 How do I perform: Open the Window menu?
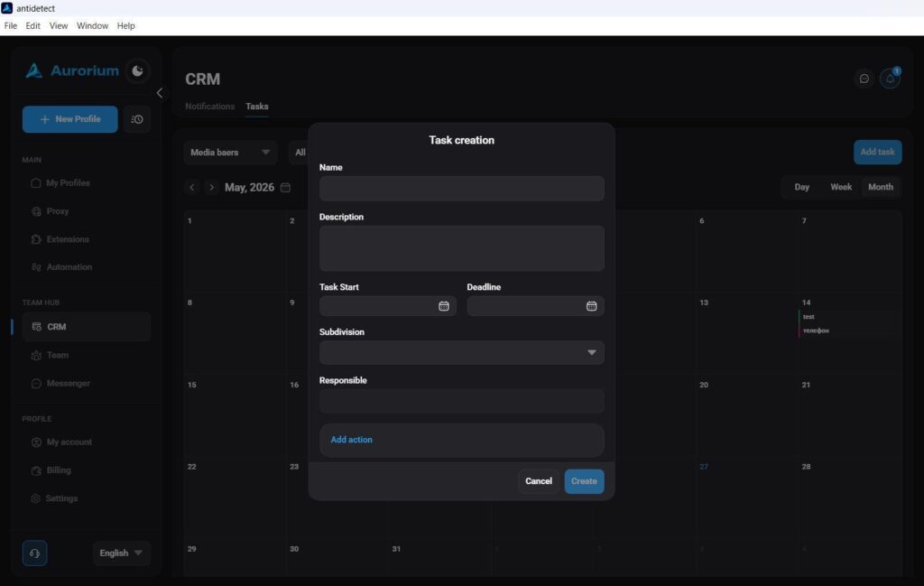tap(93, 26)
